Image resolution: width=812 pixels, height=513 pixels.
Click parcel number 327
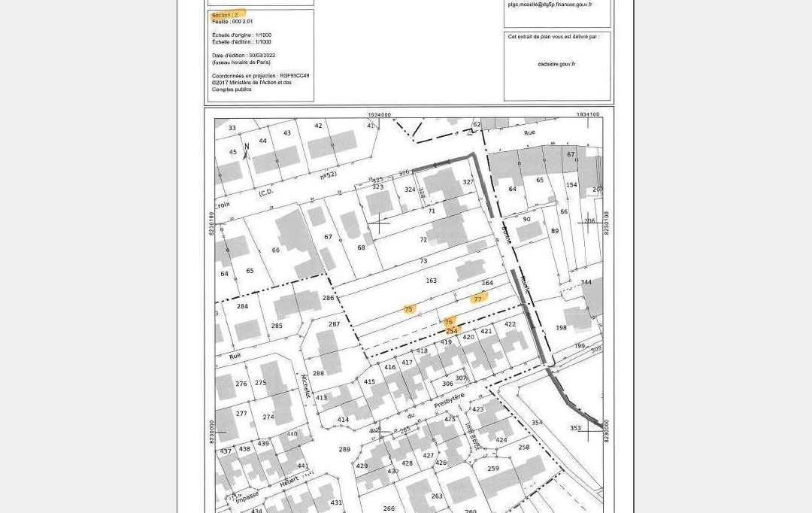[x=468, y=182]
